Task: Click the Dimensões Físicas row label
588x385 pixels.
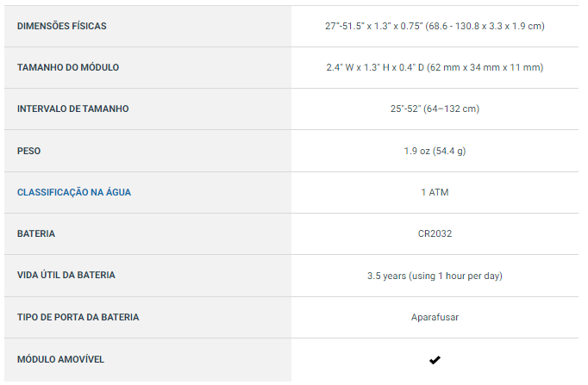Action: point(62,26)
